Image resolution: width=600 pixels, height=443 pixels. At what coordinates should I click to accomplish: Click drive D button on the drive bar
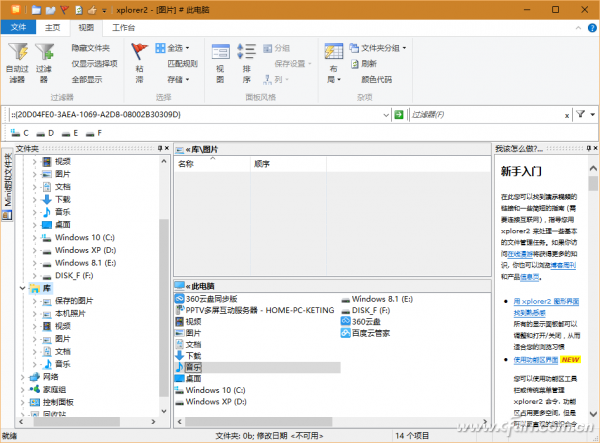click(45, 133)
